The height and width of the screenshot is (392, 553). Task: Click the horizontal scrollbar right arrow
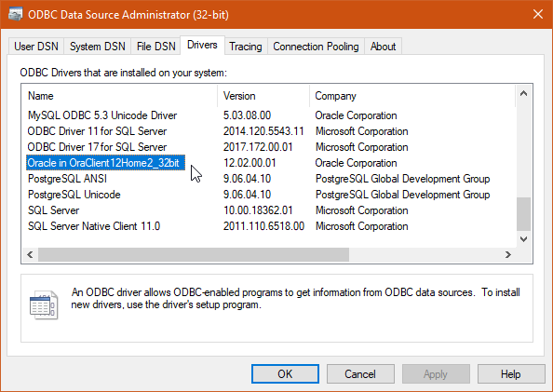(x=508, y=254)
